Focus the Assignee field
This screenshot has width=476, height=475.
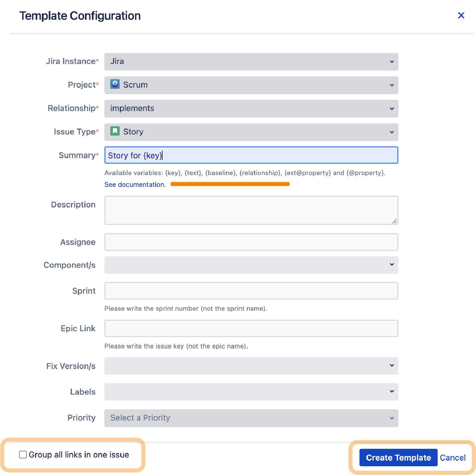[x=251, y=242]
